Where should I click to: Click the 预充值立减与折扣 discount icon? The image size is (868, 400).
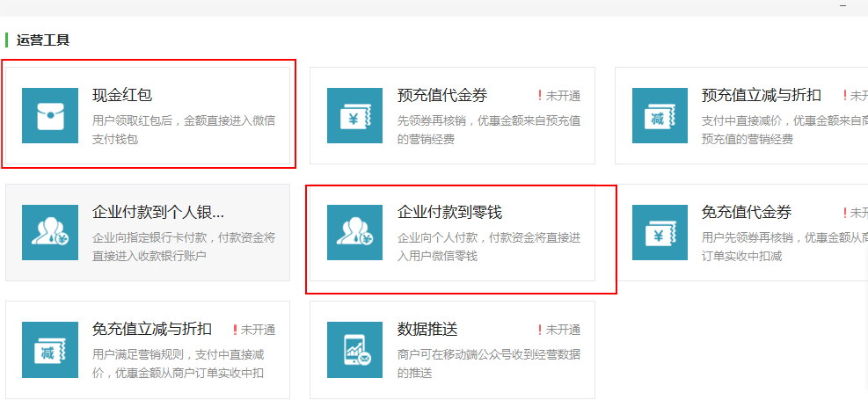point(660,115)
